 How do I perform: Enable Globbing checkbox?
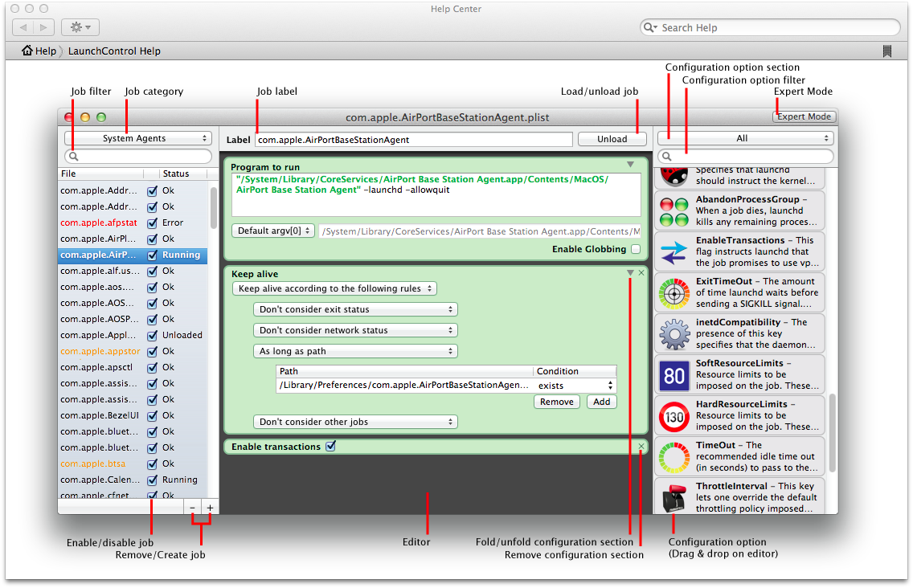(x=636, y=249)
